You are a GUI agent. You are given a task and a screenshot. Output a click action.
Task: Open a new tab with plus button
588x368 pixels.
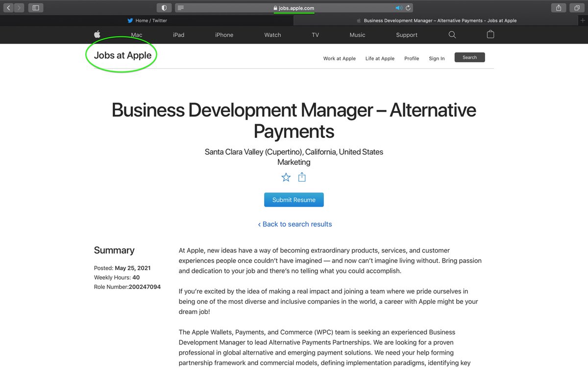[583, 20]
